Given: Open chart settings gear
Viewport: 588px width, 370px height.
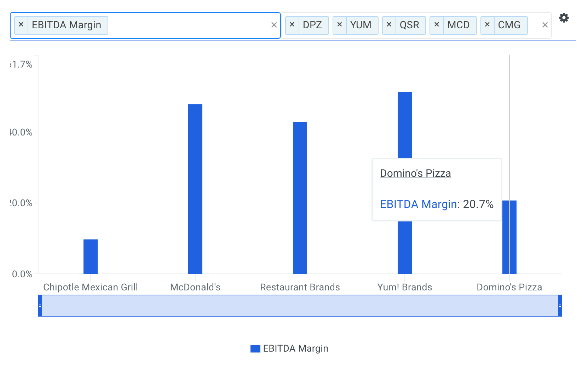Looking at the screenshot, I should (564, 18).
